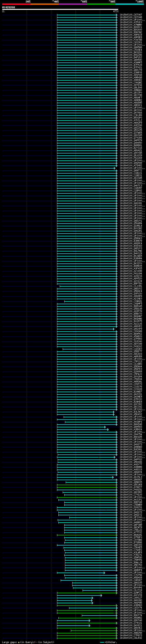Image resolution: width=146 pixels, height=644 pixels.
Task: Click hit label UniRef100_C6HI27
Action: (x=131, y=598)
